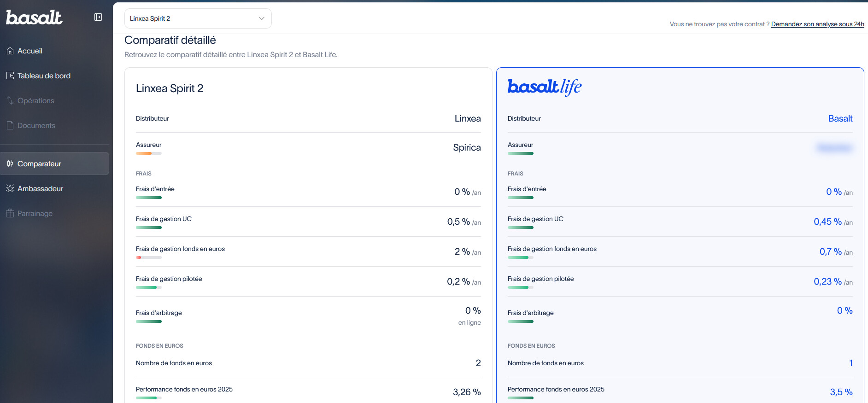Click the Linxea '0,5 %' UC fee value
The width and height of the screenshot is (868, 403).
[x=458, y=222]
